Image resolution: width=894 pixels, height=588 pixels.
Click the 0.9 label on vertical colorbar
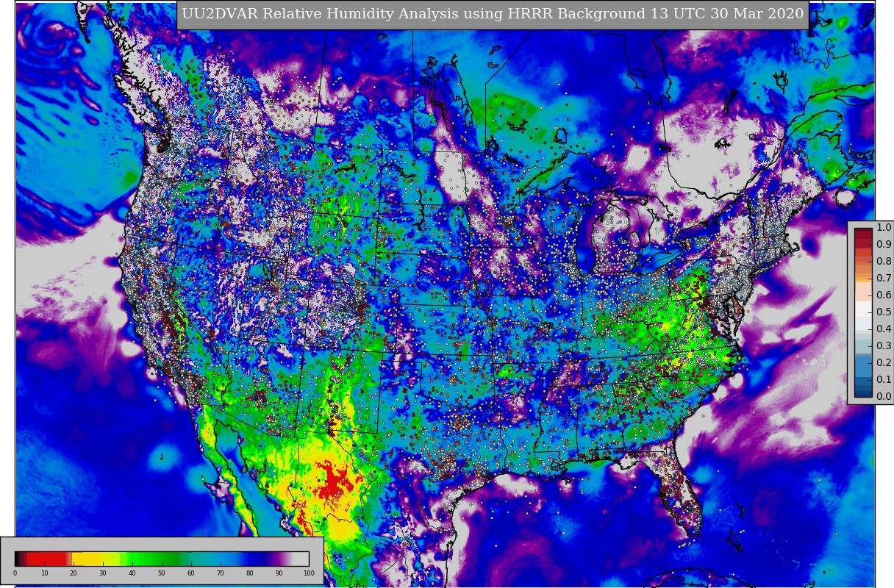(x=884, y=245)
